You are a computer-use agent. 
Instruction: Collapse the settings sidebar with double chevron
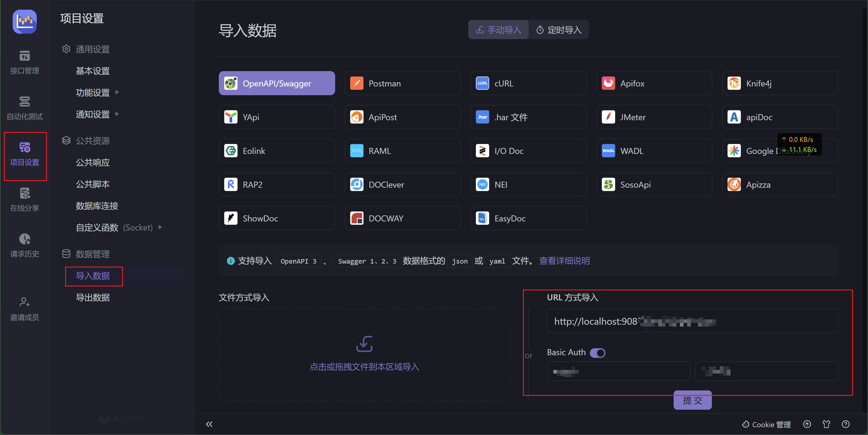(x=209, y=424)
